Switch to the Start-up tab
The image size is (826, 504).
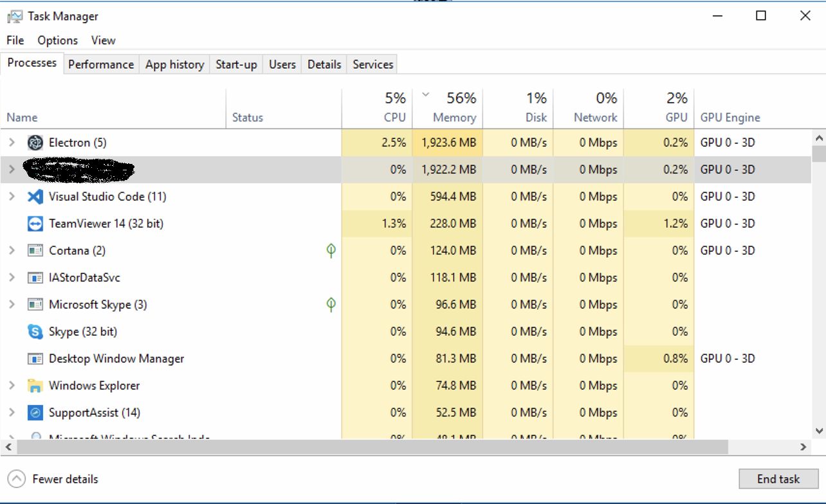pos(236,64)
